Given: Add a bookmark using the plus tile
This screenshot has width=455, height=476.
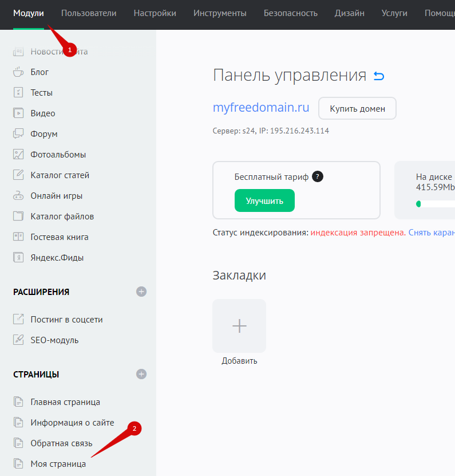Looking at the screenshot, I should click(x=239, y=326).
